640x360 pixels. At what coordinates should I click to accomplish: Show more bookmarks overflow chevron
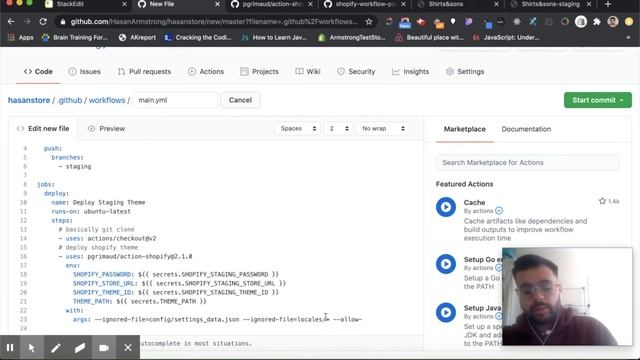[x=628, y=38]
